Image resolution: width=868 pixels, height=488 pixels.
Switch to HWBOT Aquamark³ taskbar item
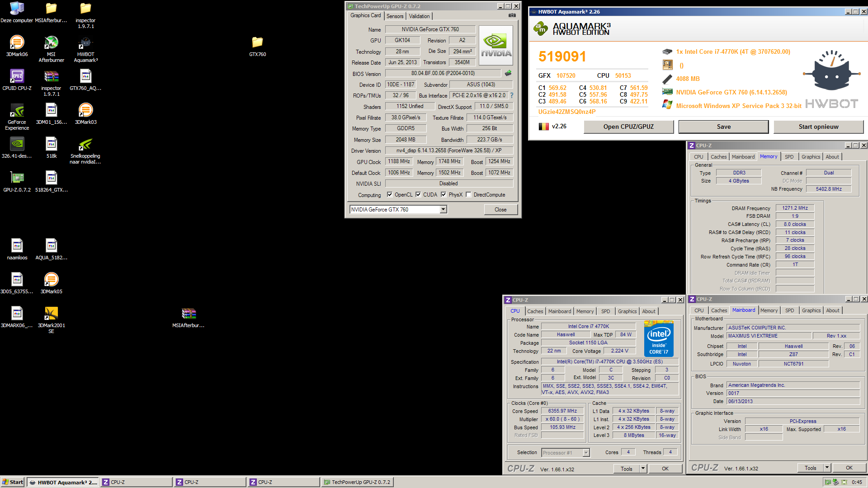[x=63, y=482]
